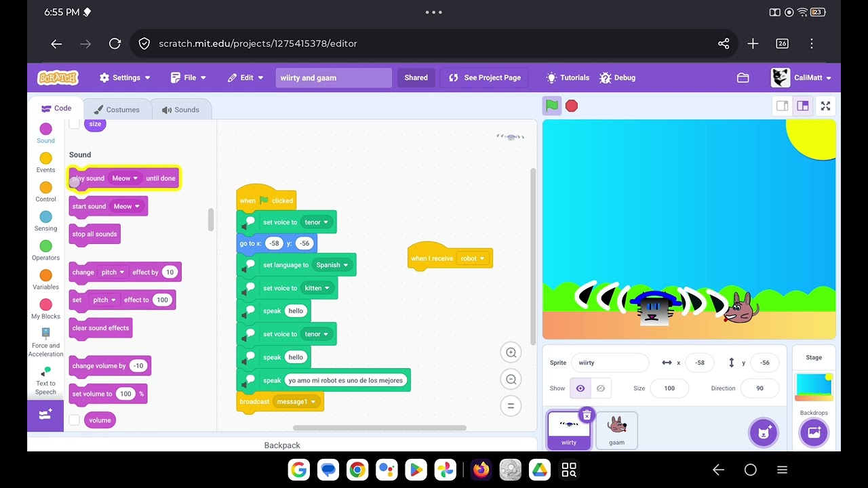Open Meow dropdown in play sound until done
This screenshot has width=868, height=488.
pos(125,178)
